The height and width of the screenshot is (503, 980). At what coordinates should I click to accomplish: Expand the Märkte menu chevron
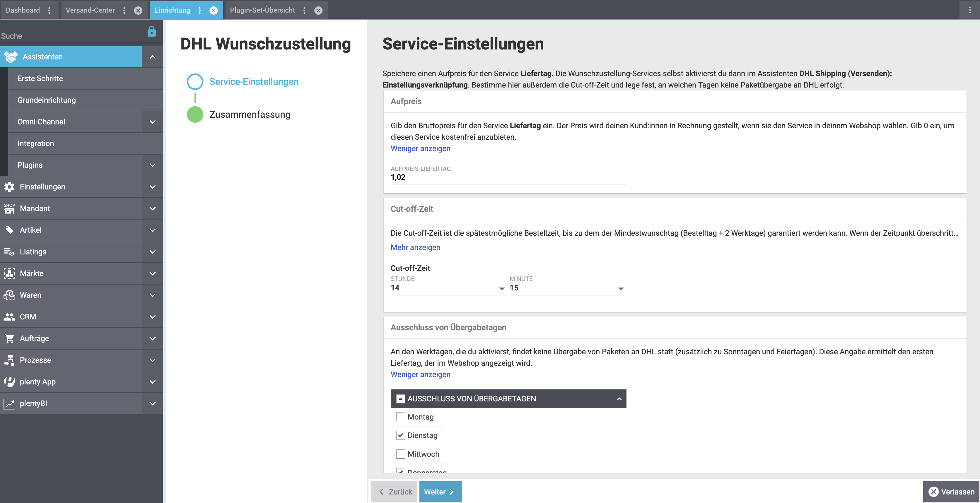pos(153,274)
